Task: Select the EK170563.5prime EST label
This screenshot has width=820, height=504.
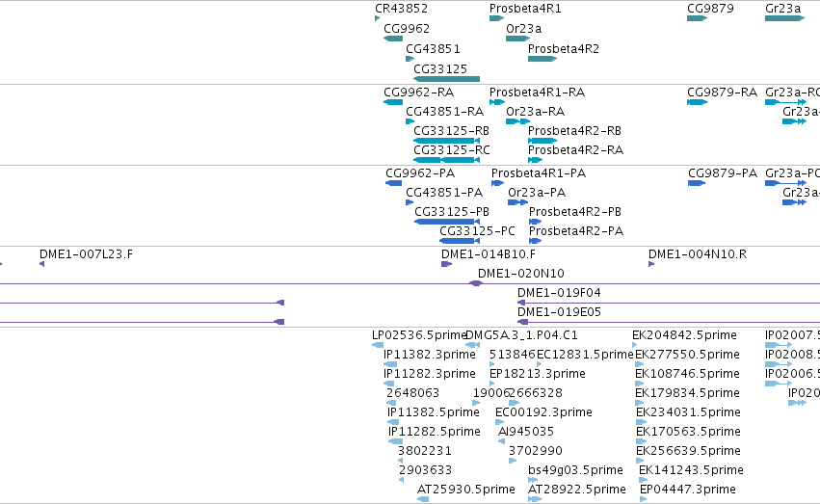Action: tap(688, 433)
